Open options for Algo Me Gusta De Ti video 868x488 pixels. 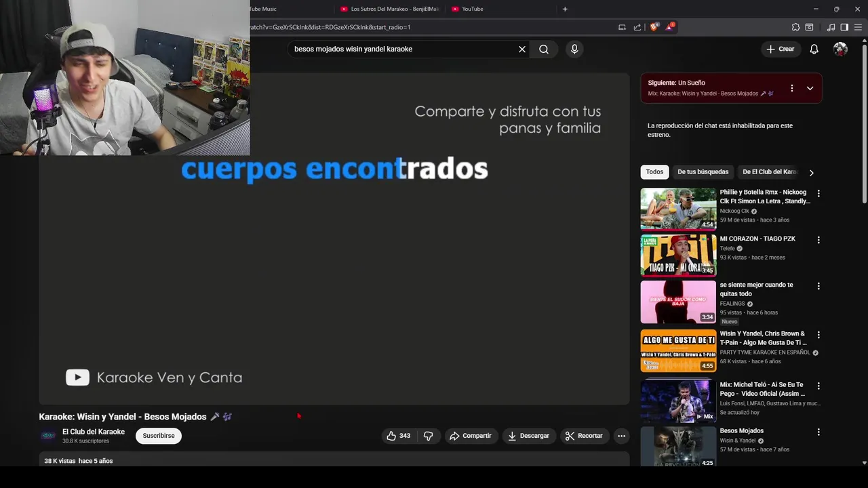818,335
